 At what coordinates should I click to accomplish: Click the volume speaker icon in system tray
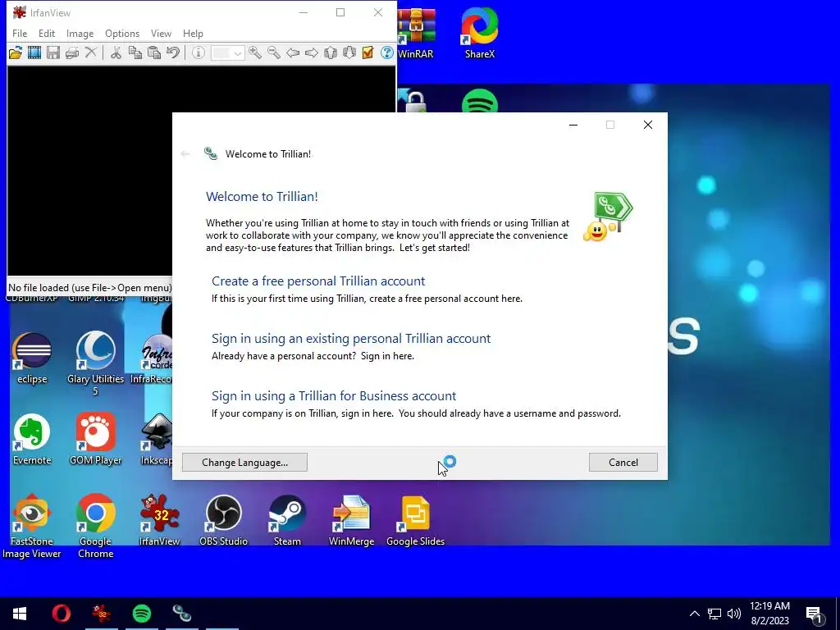pyautogui.click(x=734, y=614)
